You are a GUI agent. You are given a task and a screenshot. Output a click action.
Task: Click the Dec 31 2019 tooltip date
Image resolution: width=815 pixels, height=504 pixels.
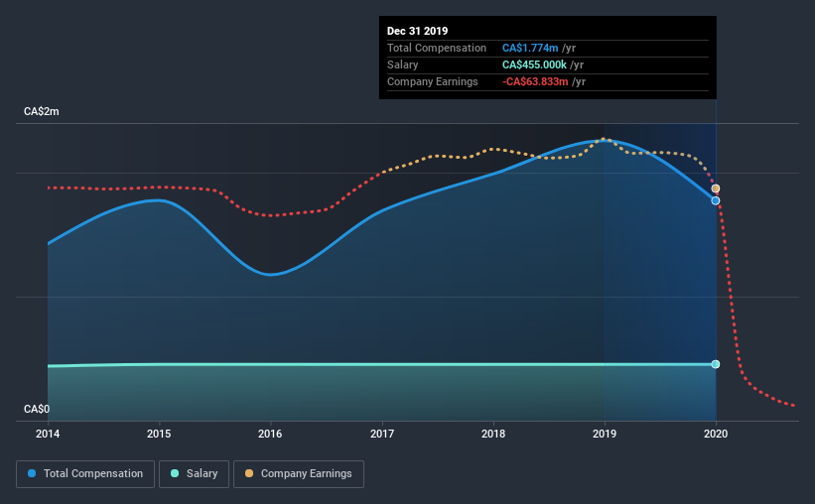coord(417,31)
